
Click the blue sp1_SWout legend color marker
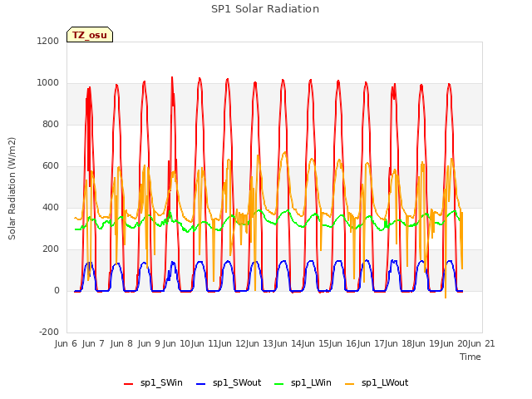[x=201, y=384]
